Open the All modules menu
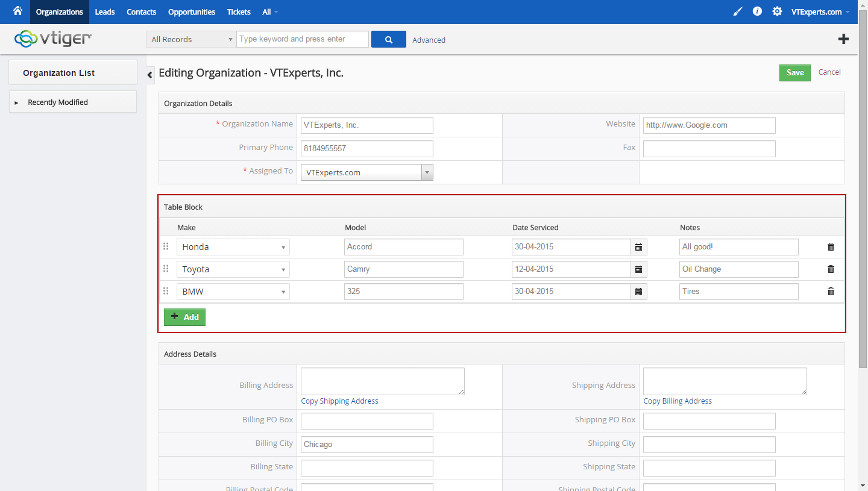 [x=271, y=12]
